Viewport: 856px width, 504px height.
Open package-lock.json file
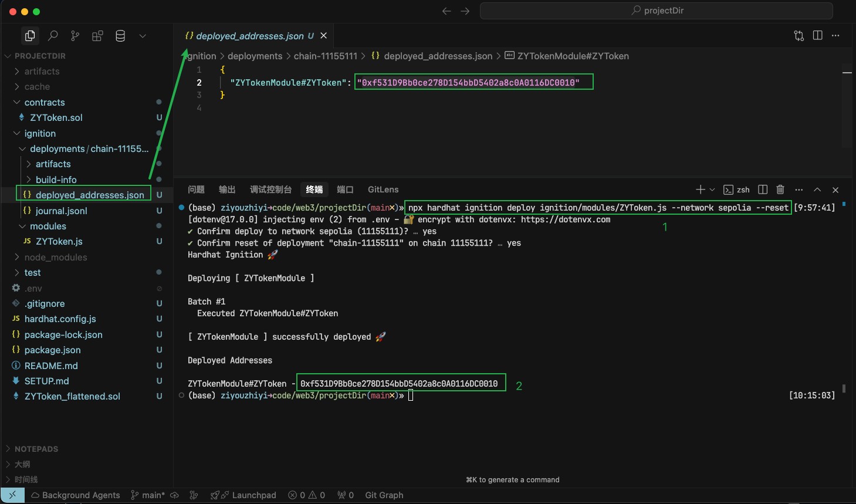tap(63, 334)
